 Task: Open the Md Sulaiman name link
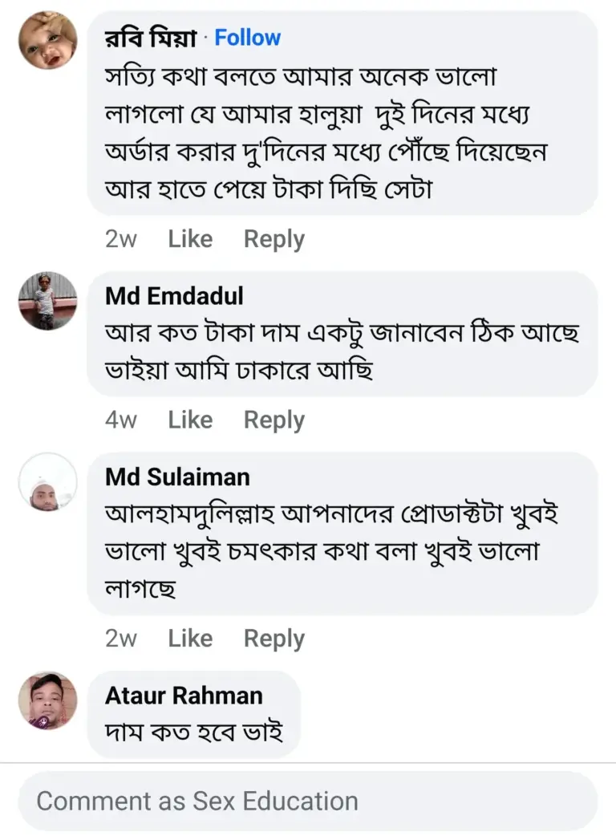pyautogui.click(x=177, y=477)
